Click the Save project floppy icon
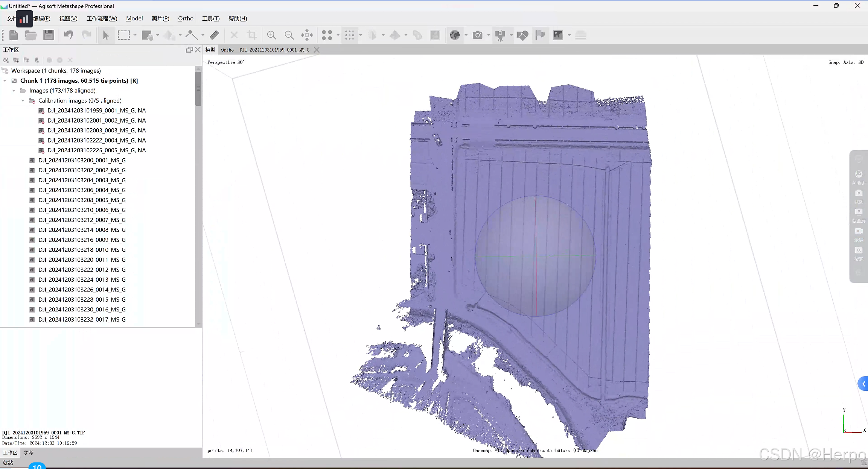The height and width of the screenshot is (469, 868). click(x=49, y=35)
